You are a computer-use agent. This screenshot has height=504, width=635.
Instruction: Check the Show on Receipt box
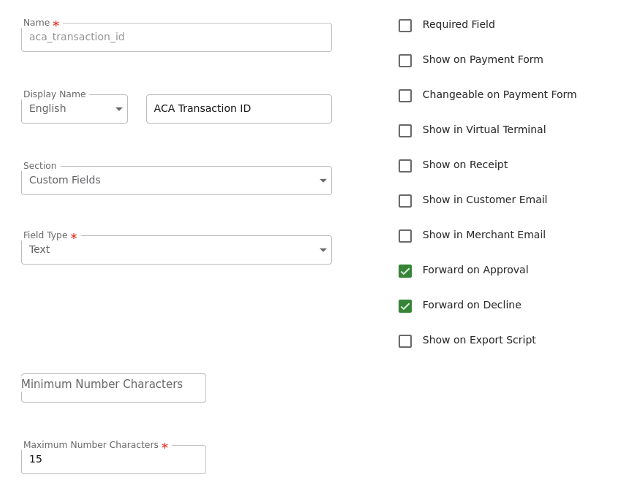coord(405,166)
